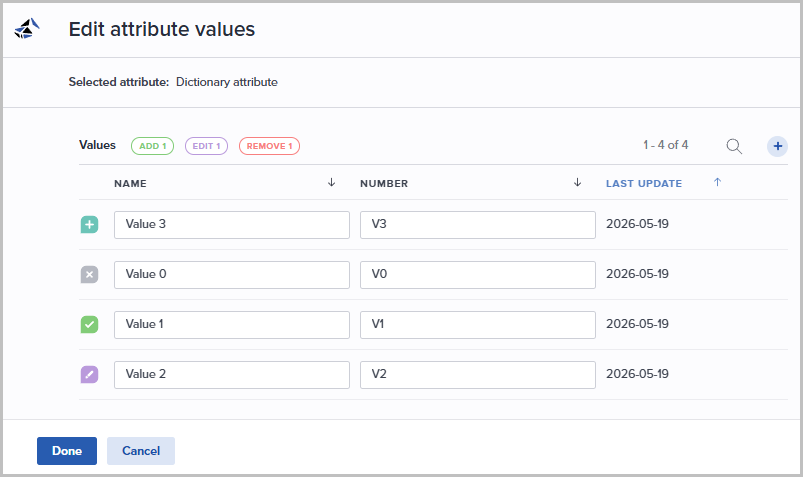Click the NUMBER column header
The height and width of the screenshot is (477, 803).
pyautogui.click(x=384, y=183)
